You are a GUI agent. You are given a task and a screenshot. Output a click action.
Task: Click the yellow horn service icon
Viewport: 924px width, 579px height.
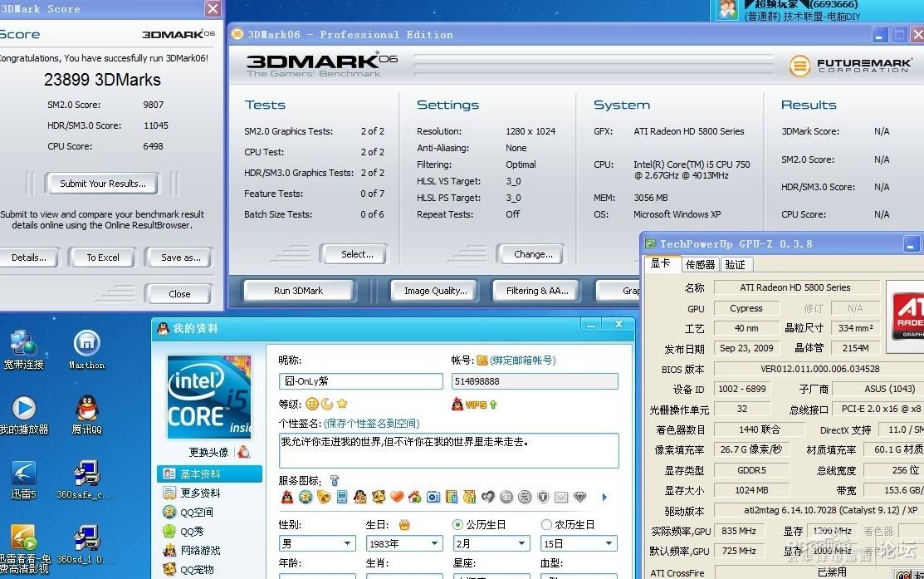324,497
